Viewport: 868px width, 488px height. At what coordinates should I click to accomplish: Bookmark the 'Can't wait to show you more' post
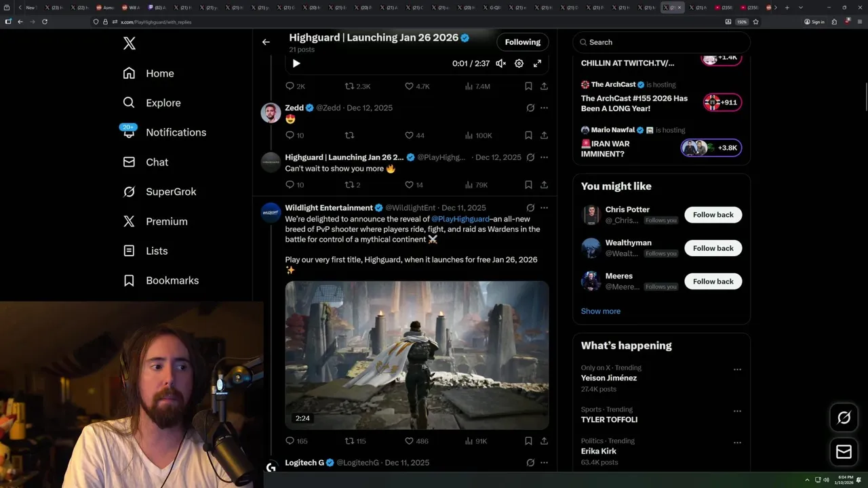(x=528, y=184)
